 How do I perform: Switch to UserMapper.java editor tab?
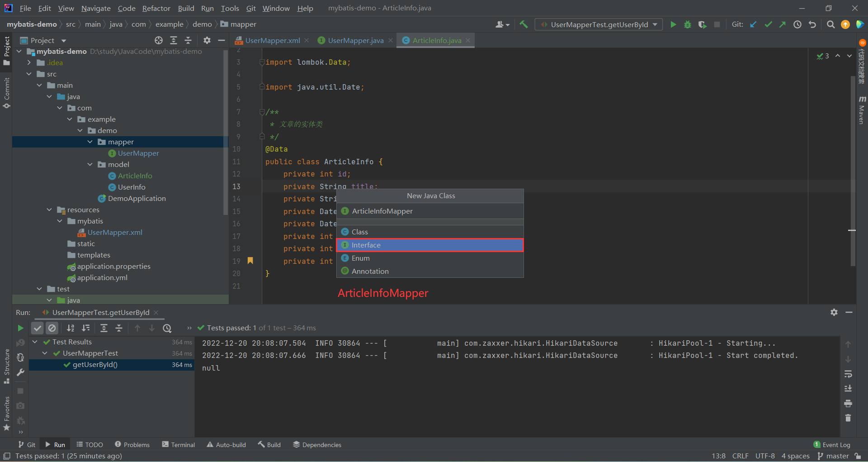click(x=355, y=40)
